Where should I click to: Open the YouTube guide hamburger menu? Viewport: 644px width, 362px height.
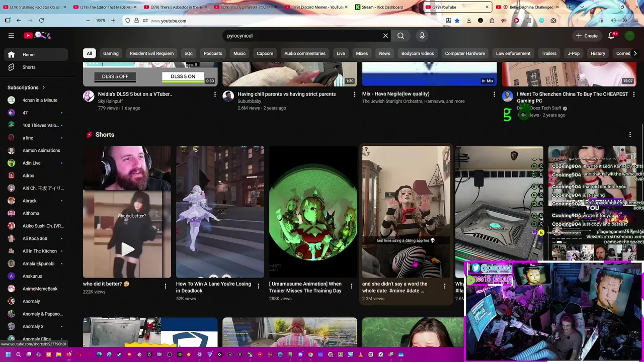[x=11, y=36]
